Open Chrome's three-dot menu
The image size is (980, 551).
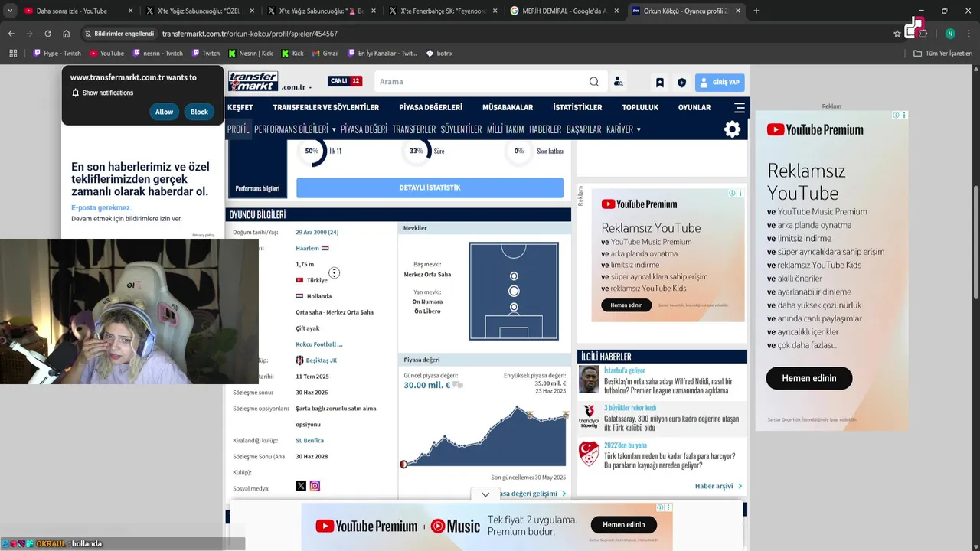(969, 34)
